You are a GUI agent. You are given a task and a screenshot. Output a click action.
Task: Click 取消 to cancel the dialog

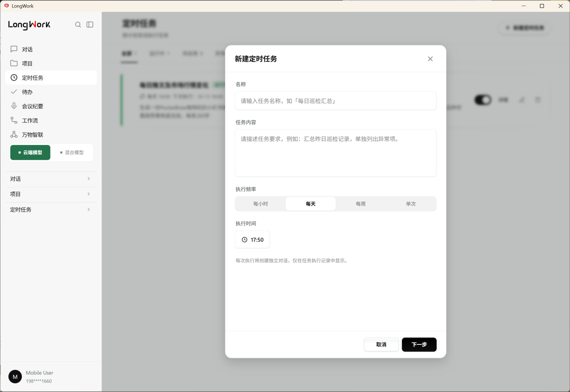(381, 344)
